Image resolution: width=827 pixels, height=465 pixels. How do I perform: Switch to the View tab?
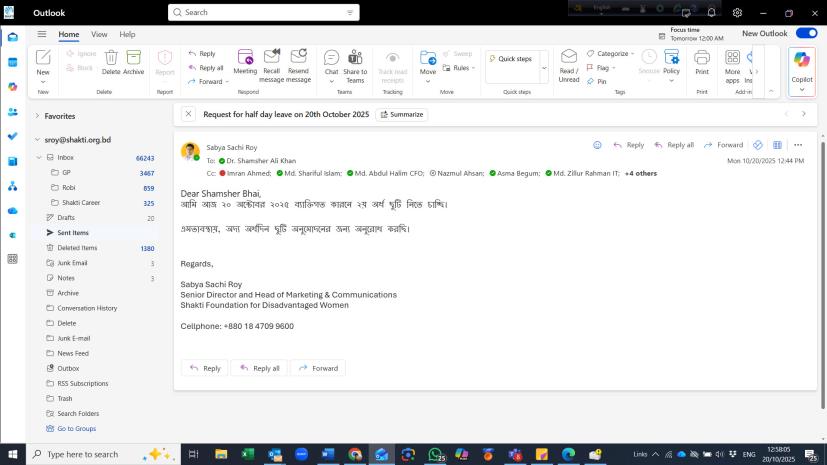click(99, 35)
